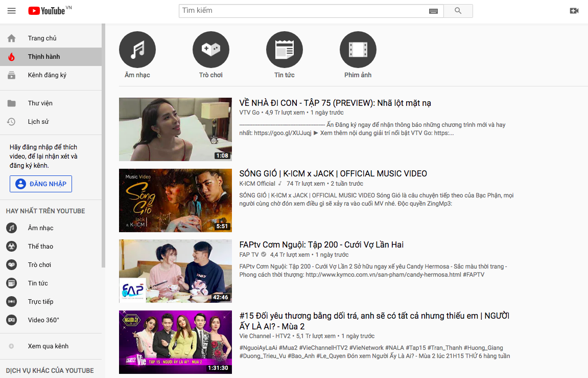
Task: Play the Về Nhà Đi Con thumbnail
Action: (x=176, y=129)
